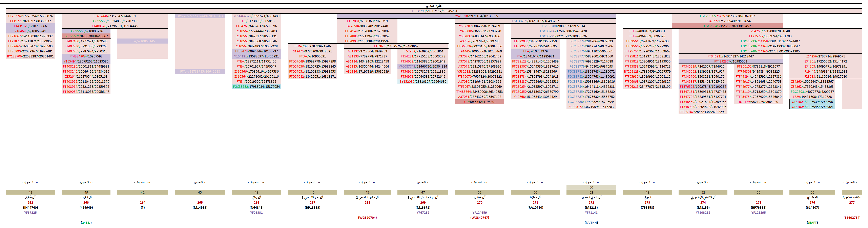The width and height of the screenshot is (868, 228).
Task: Click the red-shaded FGC23941 branch bar
Action: [x=727, y=26]
